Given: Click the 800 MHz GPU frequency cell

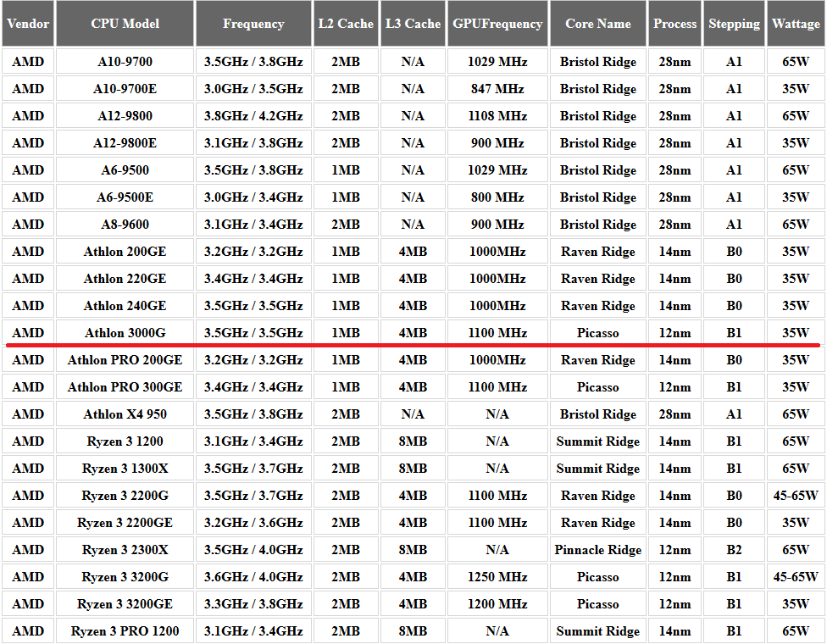Looking at the screenshot, I should (497, 197).
